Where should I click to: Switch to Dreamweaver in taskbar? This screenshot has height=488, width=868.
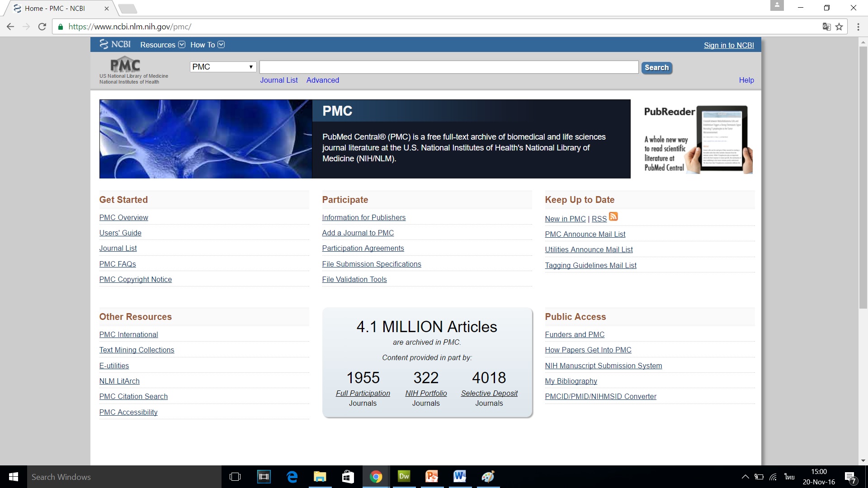pyautogui.click(x=404, y=477)
